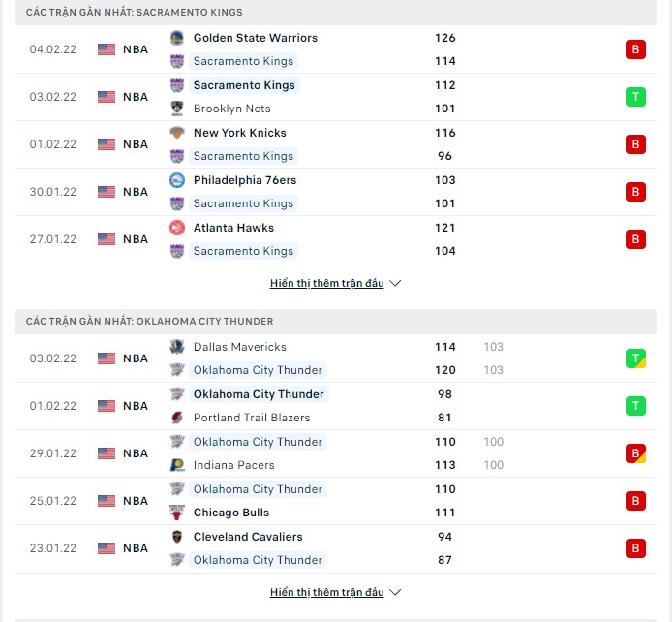Click the Indiana Pacers logo icon
Viewport: 672px width, 622px height.
click(177, 465)
